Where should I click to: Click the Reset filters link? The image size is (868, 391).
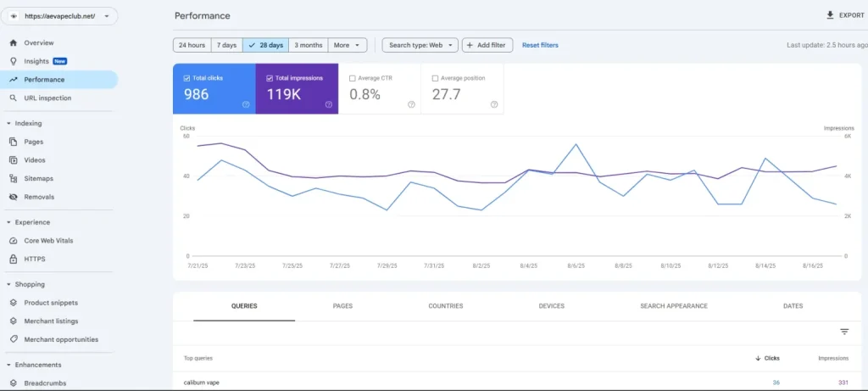point(540,46)
